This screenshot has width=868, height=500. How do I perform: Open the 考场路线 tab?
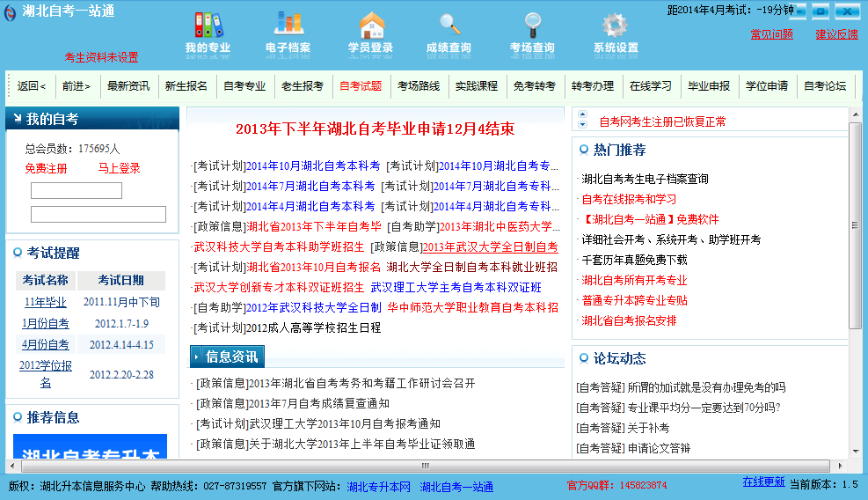coord(419,86)
